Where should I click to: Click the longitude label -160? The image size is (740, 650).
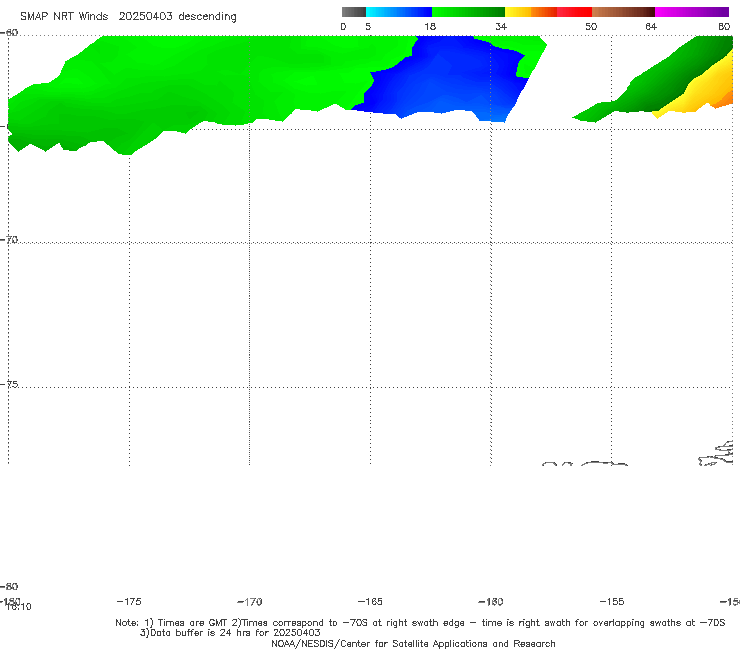(x=491, y=601)
